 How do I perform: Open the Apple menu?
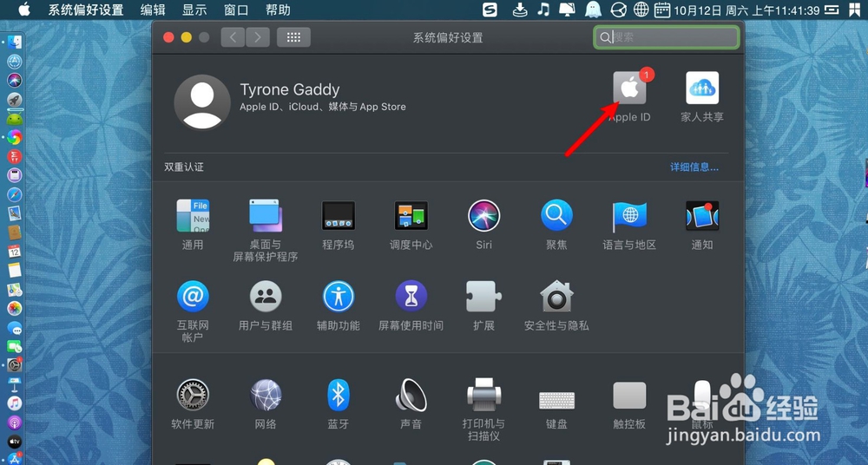[23, 10]
